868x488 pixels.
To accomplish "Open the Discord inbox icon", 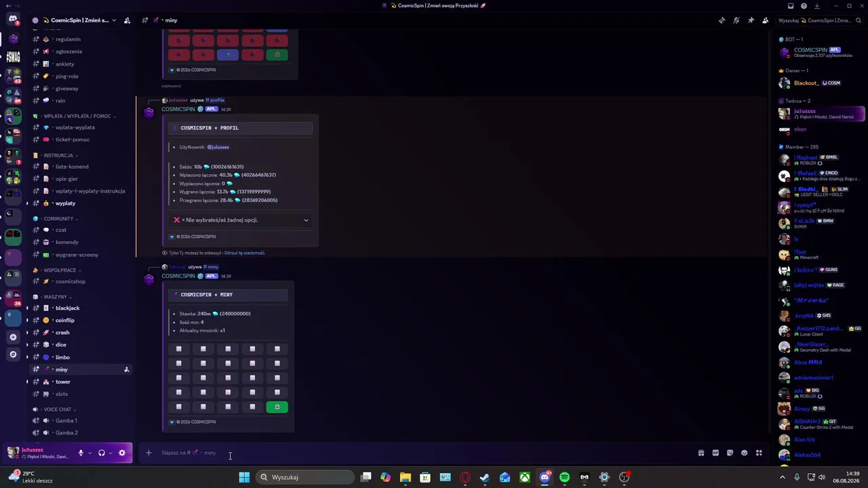I will tap(791, 5).
